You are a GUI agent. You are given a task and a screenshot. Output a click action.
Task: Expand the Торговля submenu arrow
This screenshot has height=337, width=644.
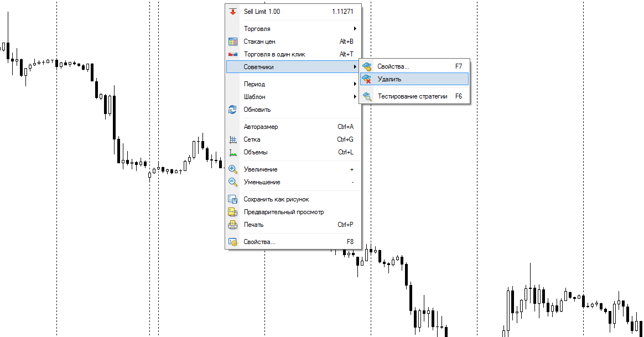(x=355, y=29)
